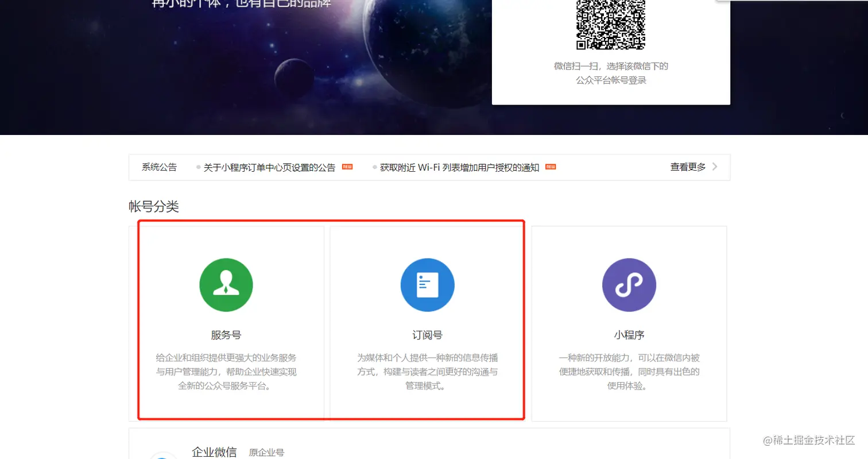868x459 pixels.
Task: Open the 关于小程序订单中心页设置的公告 announcement
Action: 270,168
